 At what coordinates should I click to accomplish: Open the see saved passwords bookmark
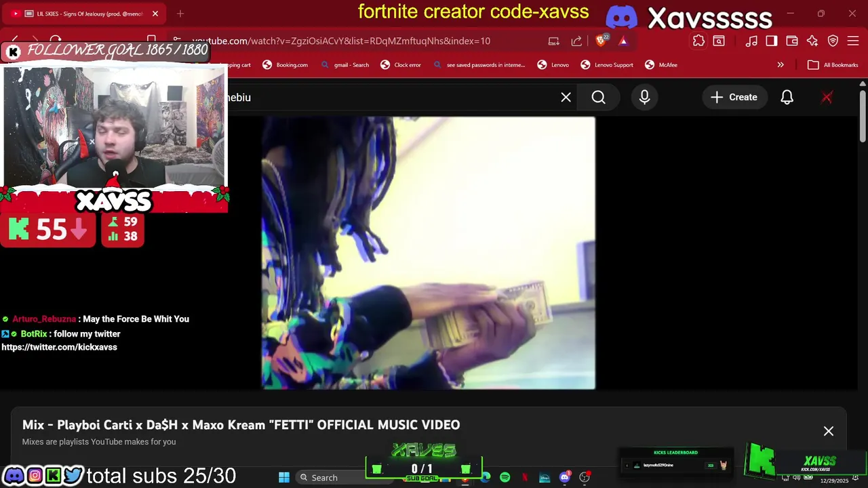pos(479,65)
